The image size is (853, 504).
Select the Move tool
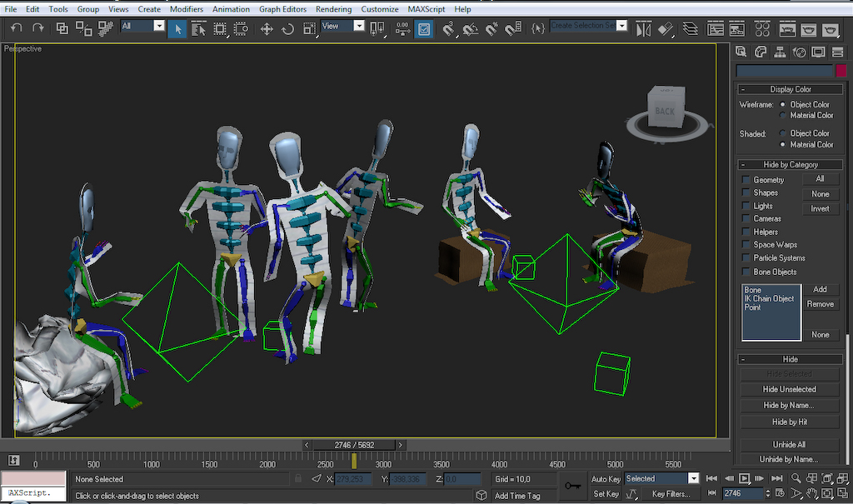pyautogui.click(x=267, y=28)
